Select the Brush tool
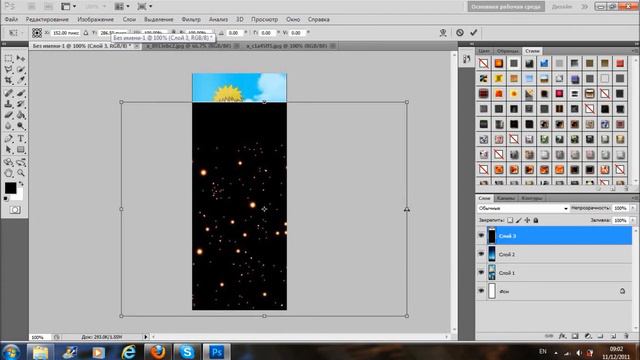The image size is (640, 360). point(21,93)
